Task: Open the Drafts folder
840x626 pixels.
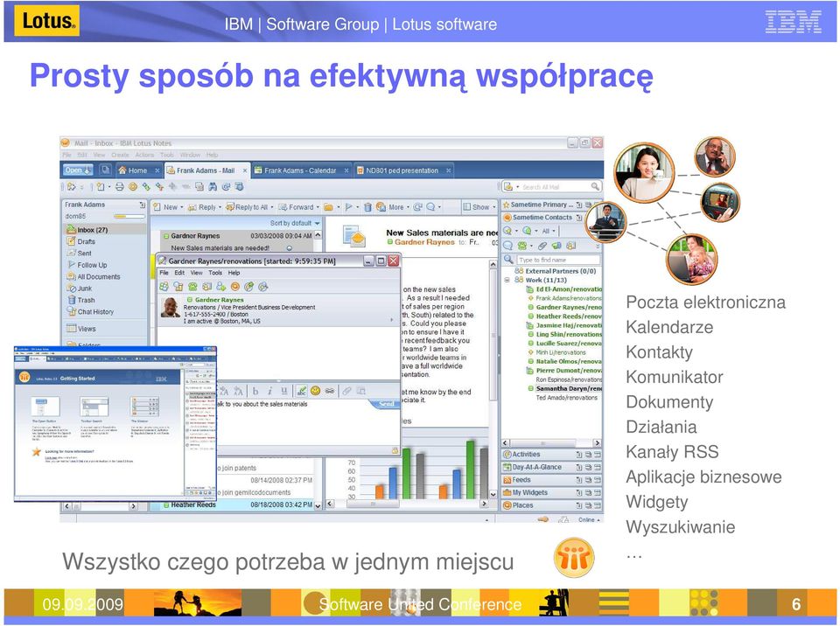Action: tap(86, 241)
